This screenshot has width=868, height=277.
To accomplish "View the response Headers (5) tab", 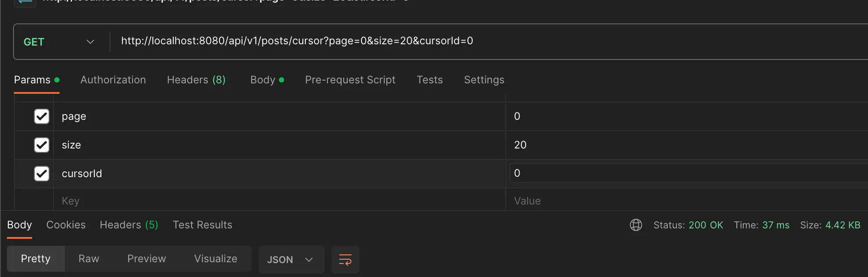I will click(x=129, y=225).
